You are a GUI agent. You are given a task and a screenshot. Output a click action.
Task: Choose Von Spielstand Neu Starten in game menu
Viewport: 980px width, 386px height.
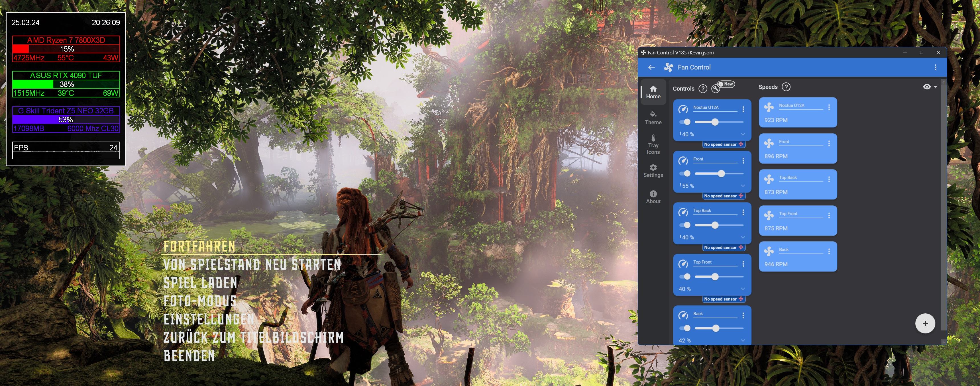point(252,265)
